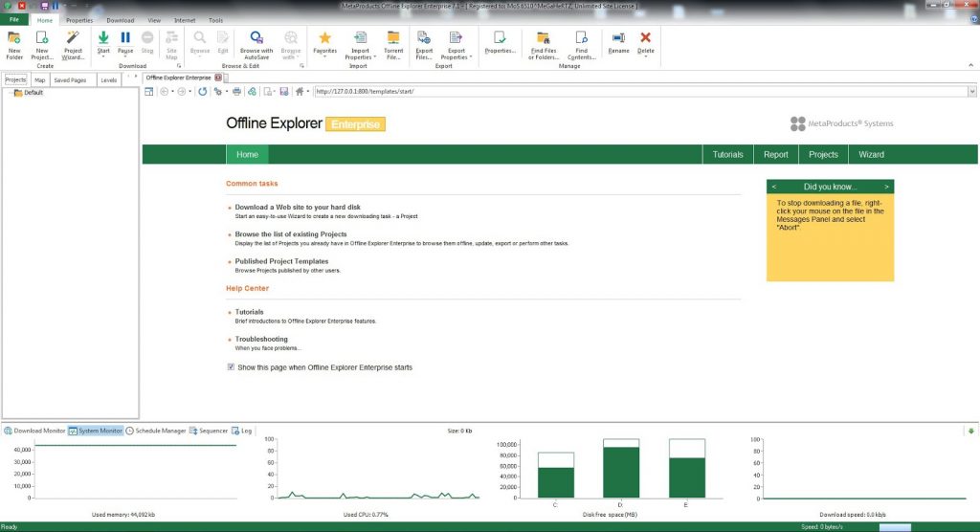Open the Troubleshooting help link
The width and height of the screenshot is (980, 532).
[x=261, y=339]
